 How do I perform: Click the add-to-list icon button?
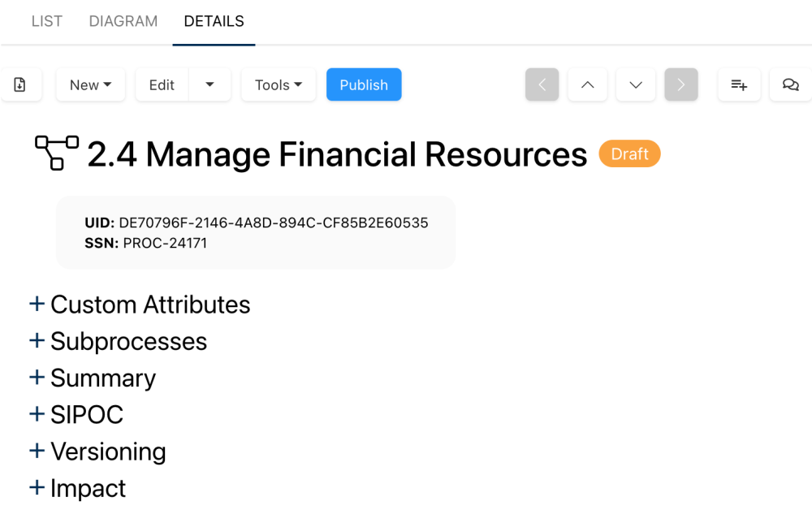click(739, 84)
